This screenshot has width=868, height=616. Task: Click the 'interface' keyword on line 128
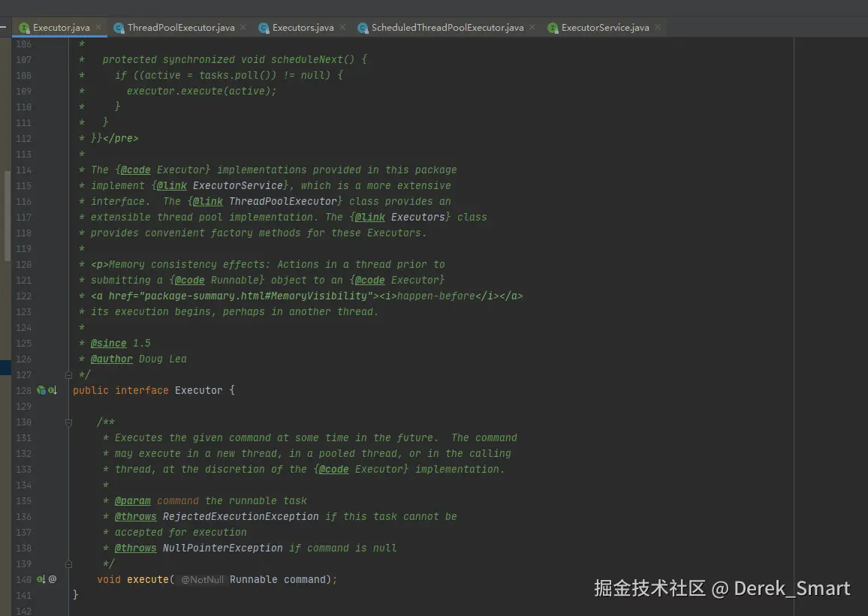point(142,390)
